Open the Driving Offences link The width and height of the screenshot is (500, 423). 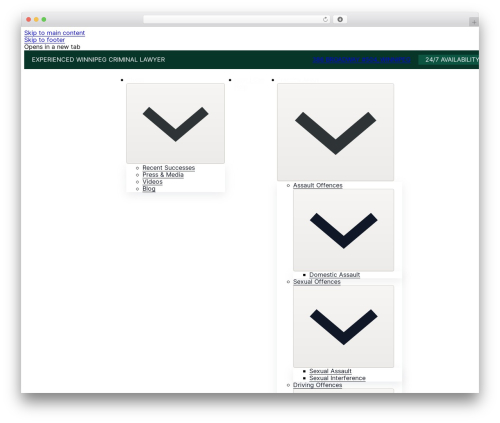coord(317,385)
